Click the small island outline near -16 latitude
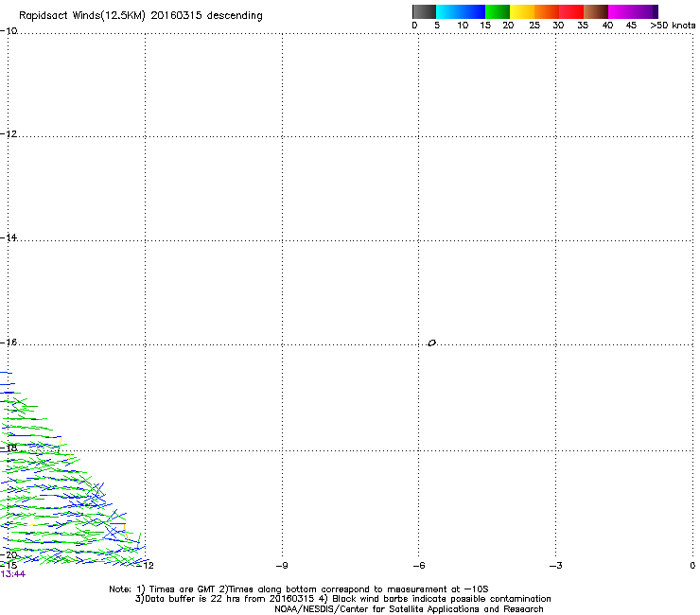The height and width of the screenshot is (615, 700). [x=431, y=343]
